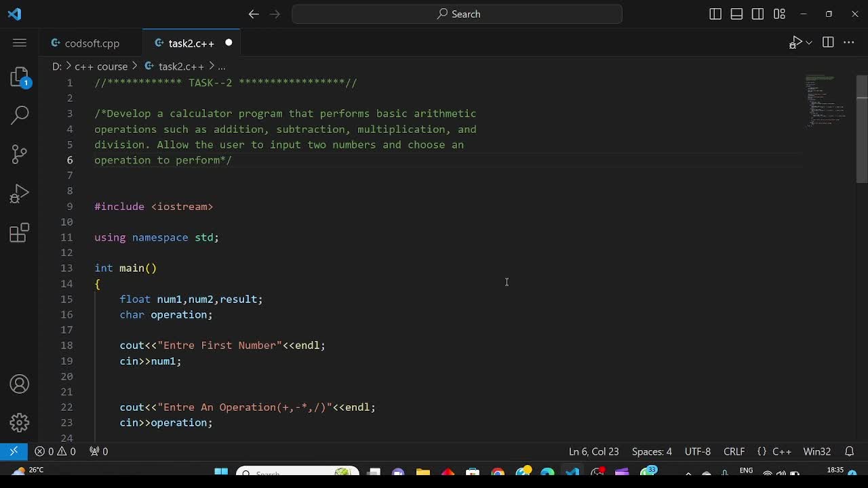Open Run and Debug view
Viewport: 868px width, 488px height.
pos(20,195)
